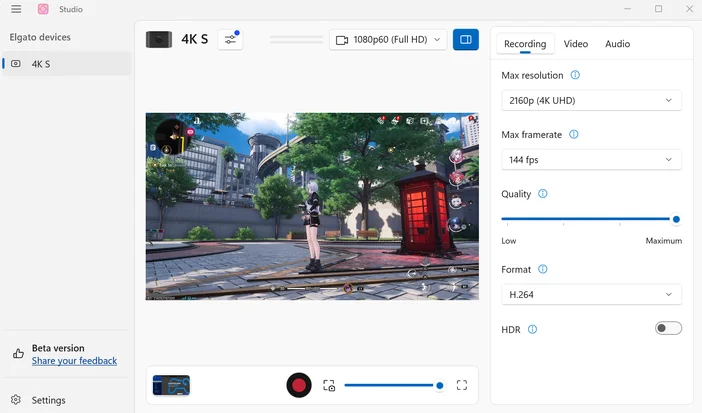Screen dimensions: 702x413
Task: Maximize the Studio window
Action: point(659,9)
